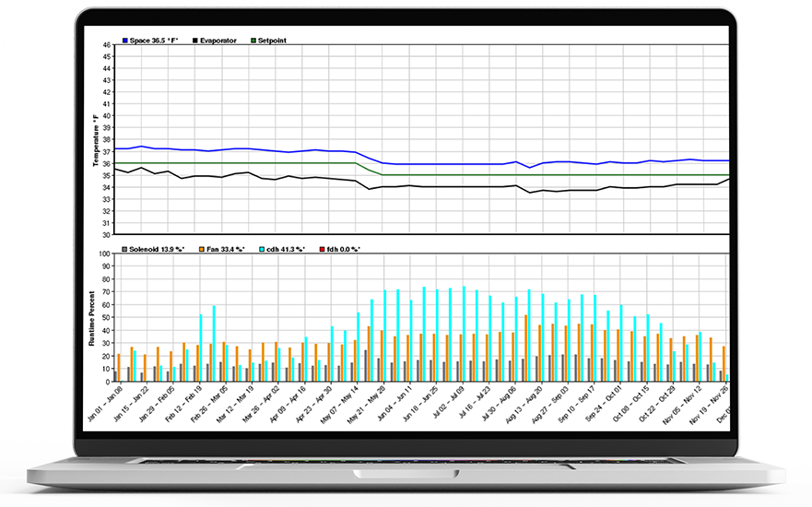
Task: Click the blue Space legend swatch
Action: (x=124, y=41)
